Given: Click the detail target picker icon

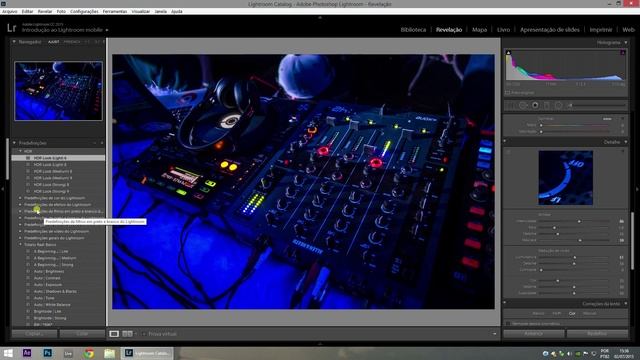Looking at the screenshot, I should click(509, 152).
